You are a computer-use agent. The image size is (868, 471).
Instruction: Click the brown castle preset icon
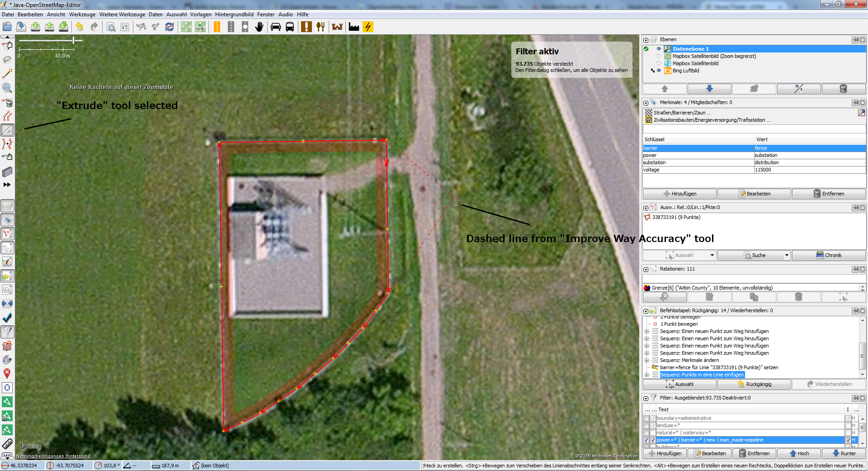337,27
